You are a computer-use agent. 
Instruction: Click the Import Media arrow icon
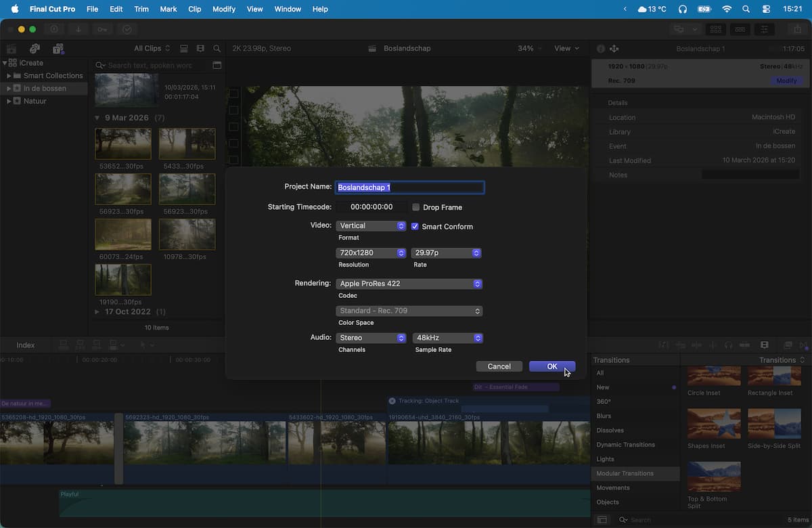(x=78, y=29)
